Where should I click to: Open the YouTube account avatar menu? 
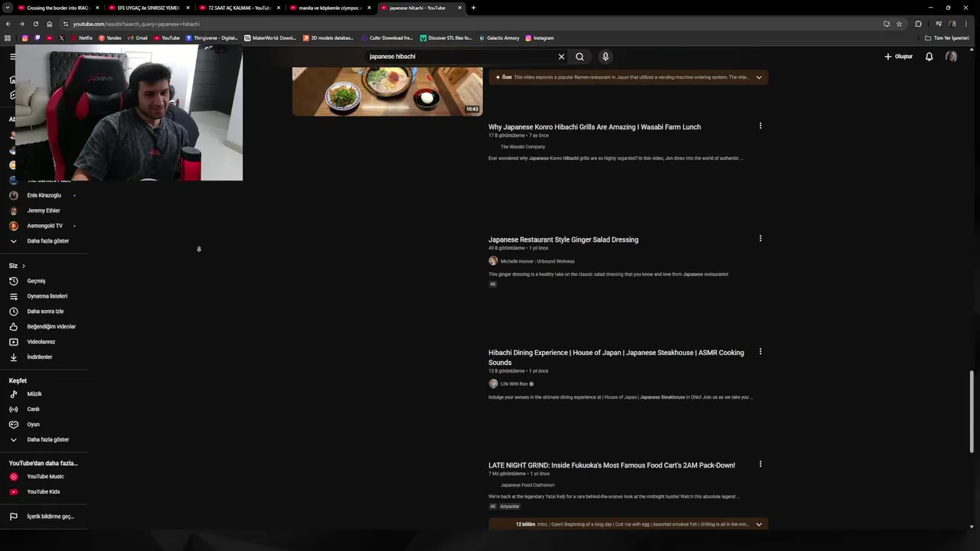coord(951,57)
